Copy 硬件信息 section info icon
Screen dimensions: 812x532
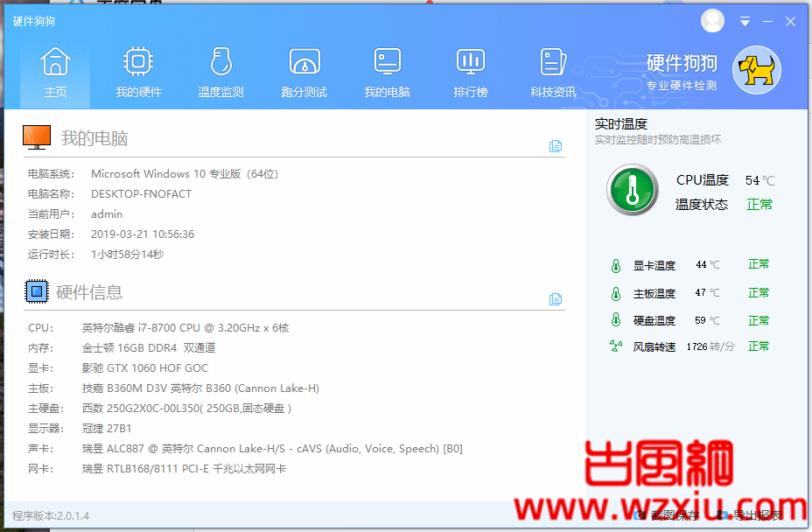coord(555,299)
